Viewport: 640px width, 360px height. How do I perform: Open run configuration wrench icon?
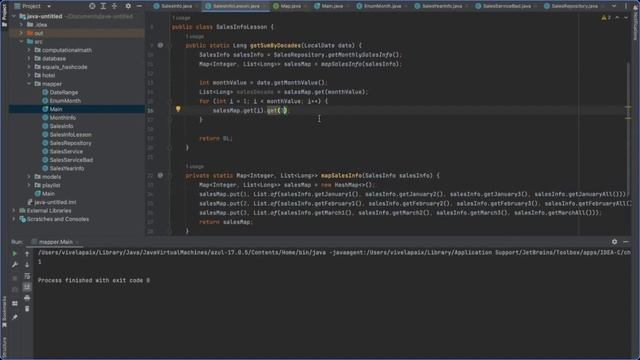pos(15,265)
